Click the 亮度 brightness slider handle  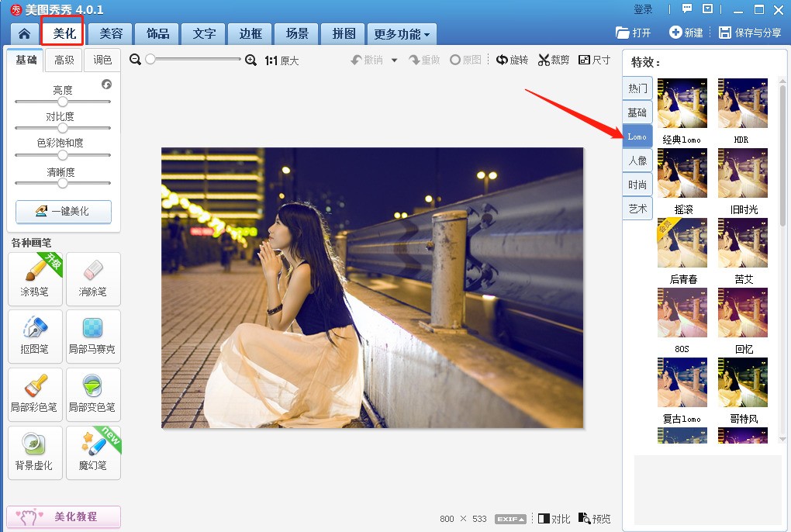click(63, 102)
